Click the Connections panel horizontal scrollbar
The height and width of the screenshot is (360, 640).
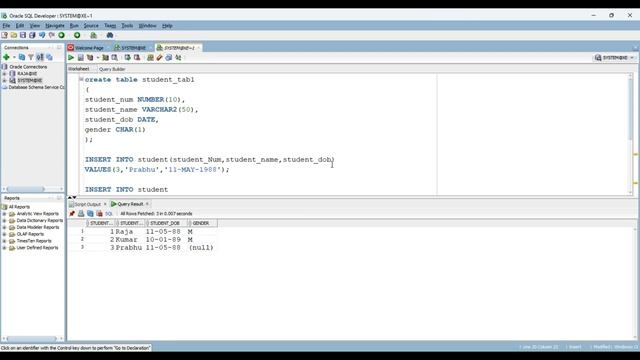tap(25, 189)
